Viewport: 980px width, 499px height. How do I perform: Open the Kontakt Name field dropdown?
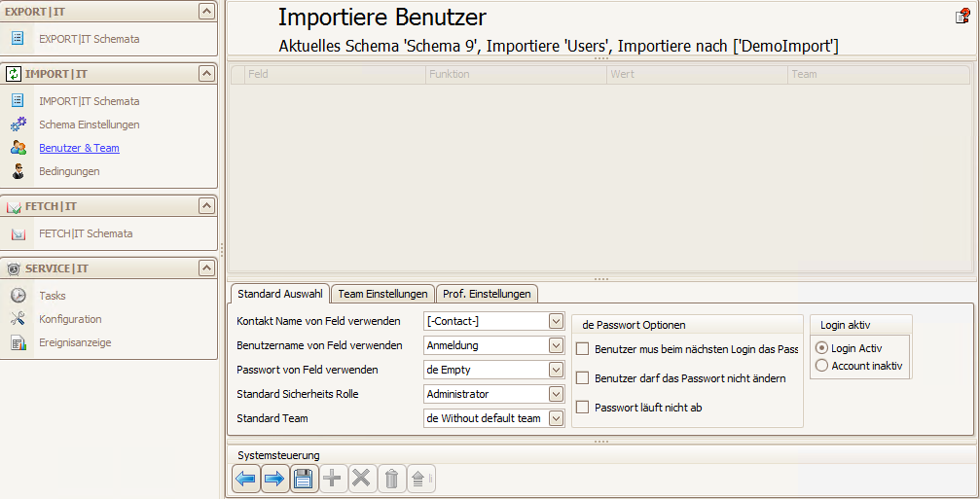[556, 321]
